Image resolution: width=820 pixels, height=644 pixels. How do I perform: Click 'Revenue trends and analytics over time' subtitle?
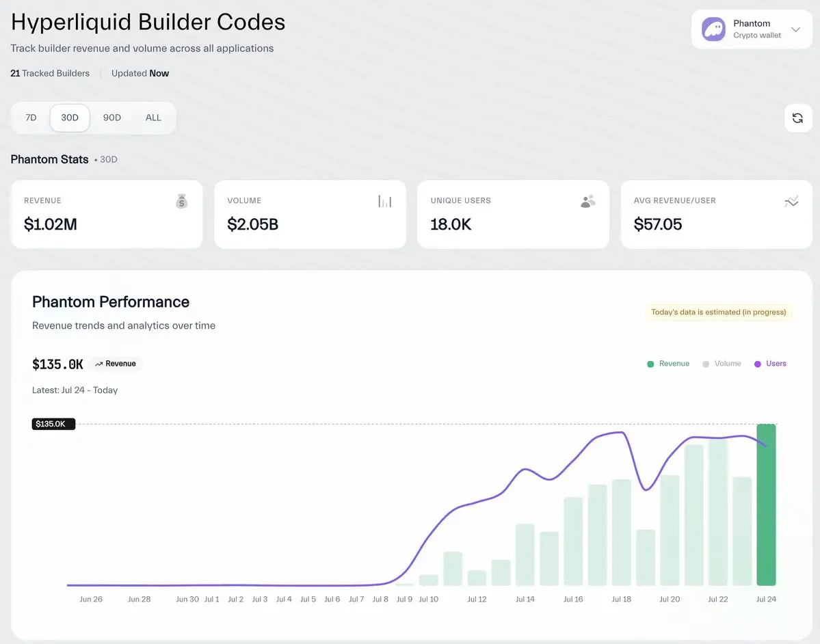[x=124, y=325]
